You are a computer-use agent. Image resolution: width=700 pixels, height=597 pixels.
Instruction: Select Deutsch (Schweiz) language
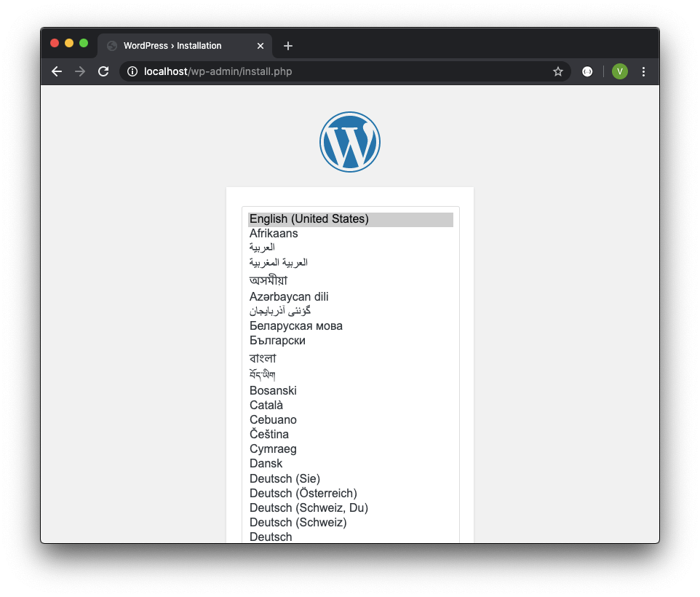click(351, 523)
